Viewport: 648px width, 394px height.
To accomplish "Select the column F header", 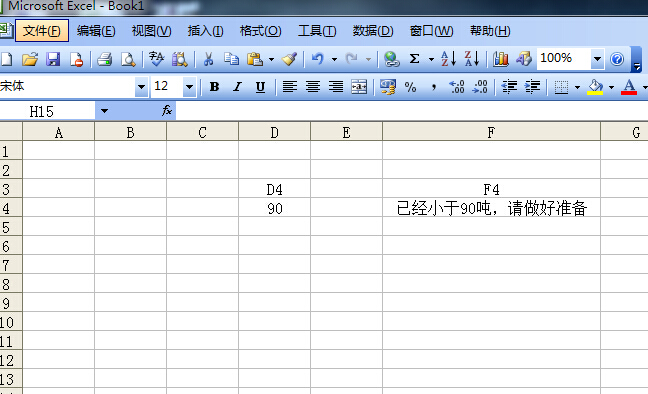I will (x=491, y=132).
